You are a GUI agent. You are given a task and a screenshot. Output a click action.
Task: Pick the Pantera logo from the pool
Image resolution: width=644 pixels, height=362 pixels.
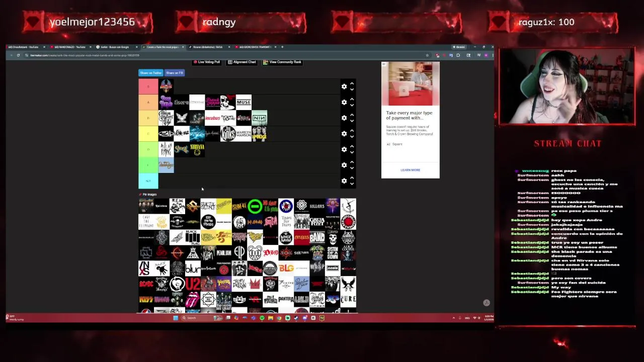click(x=286, y=300)
